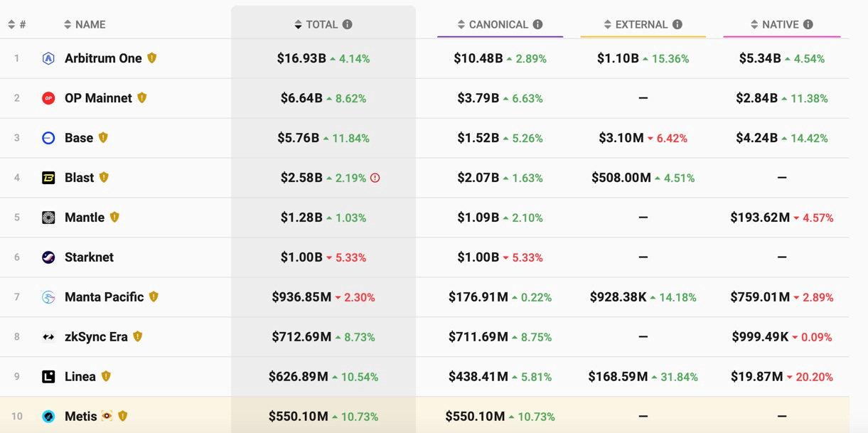868x433 pixels.
Task: Click Arbitrum canonical value $10.48B
Action: [x=478, y=58]
